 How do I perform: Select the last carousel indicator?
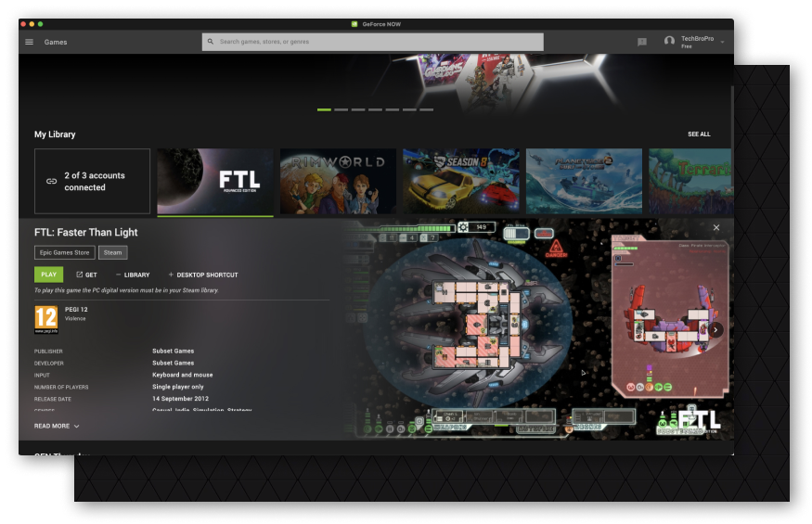(x=427, y=109)
